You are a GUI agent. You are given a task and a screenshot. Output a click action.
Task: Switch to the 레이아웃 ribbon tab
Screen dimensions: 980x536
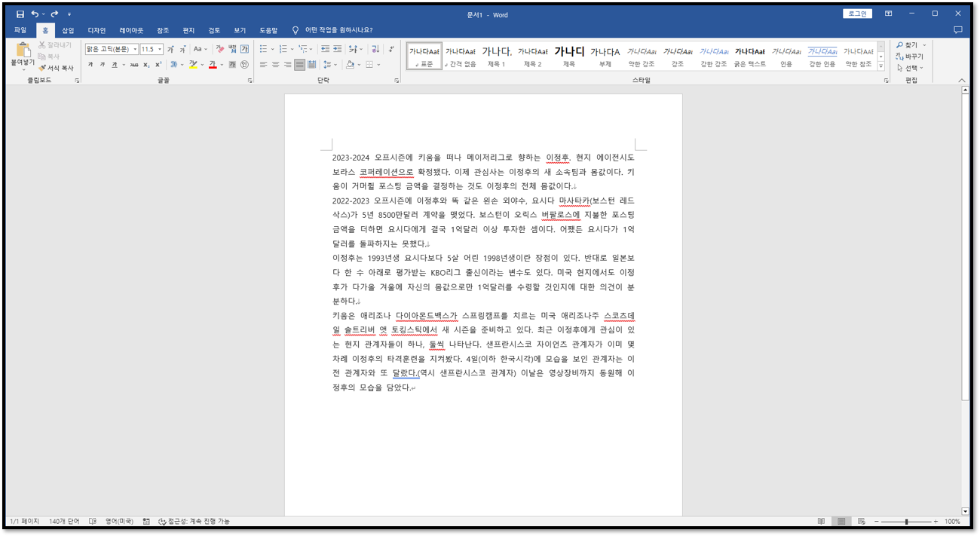pos(131,30)
